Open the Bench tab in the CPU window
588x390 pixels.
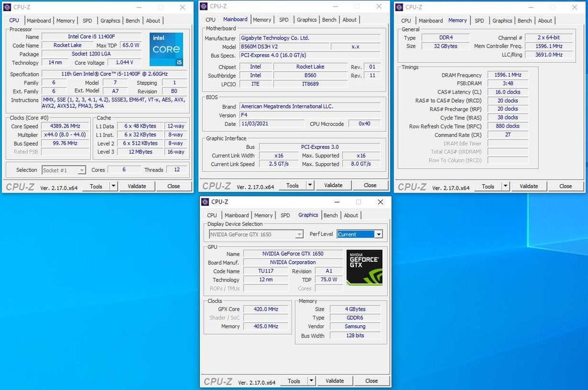(x=133, y=21)
